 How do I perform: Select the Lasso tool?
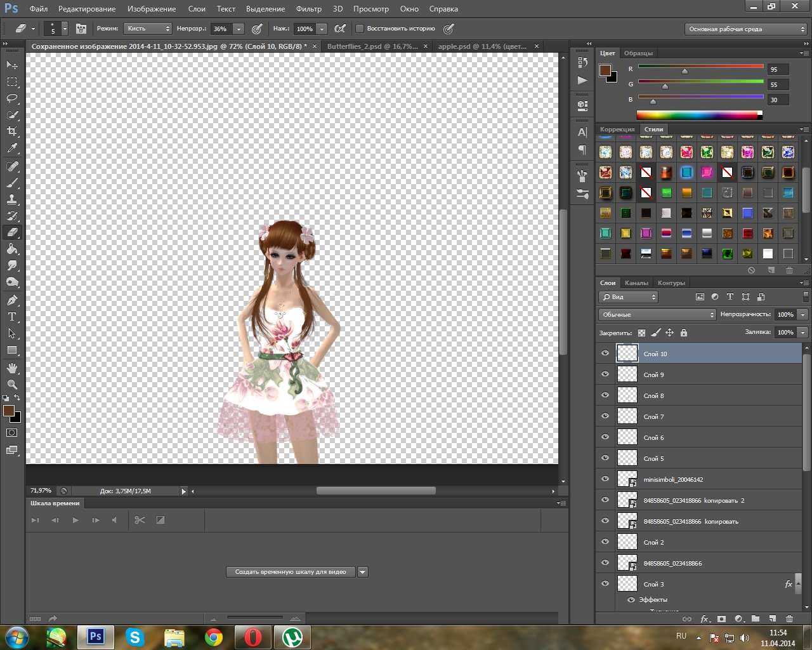[x=12, y=98]
